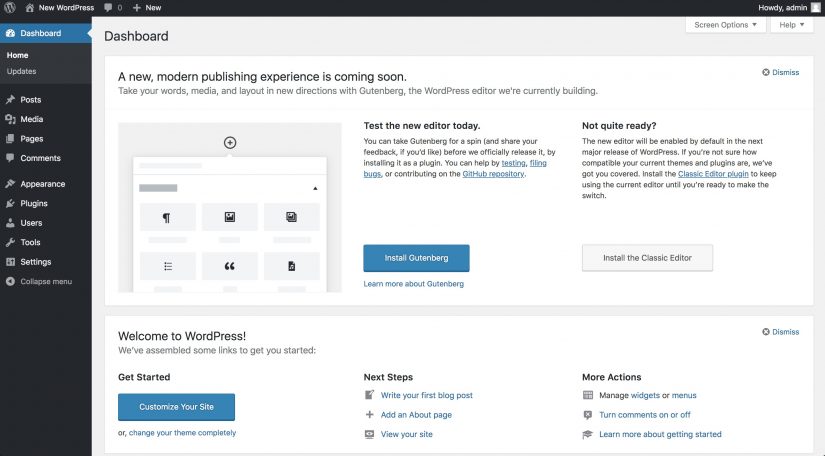Click the Appearance paintbrush icon

point(10,184)
